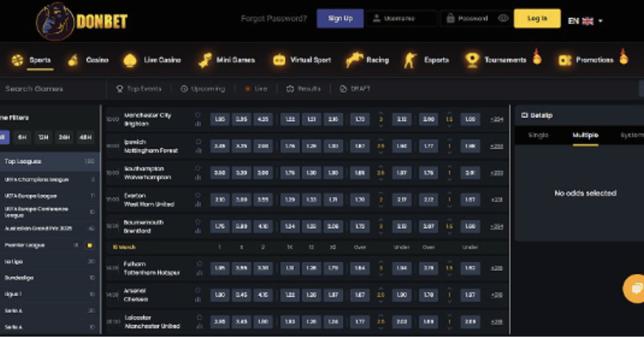The height and width of the screenshot is (337, 644).
Task: Open more markets for Bournemouth vs Brentford
Action: click(496, 226)
